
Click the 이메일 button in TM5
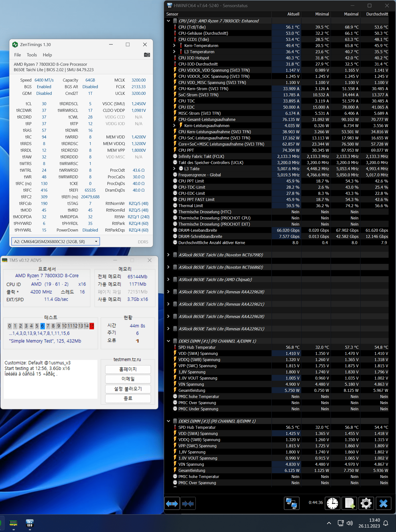(128, 379)
